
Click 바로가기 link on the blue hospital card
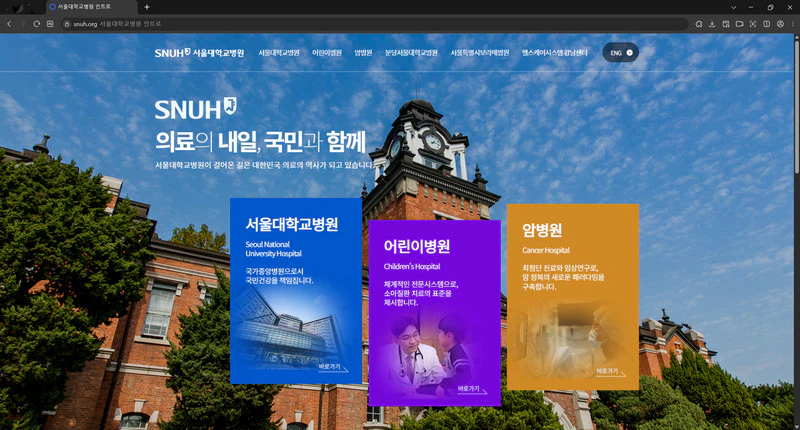click(x=333, y=367)
